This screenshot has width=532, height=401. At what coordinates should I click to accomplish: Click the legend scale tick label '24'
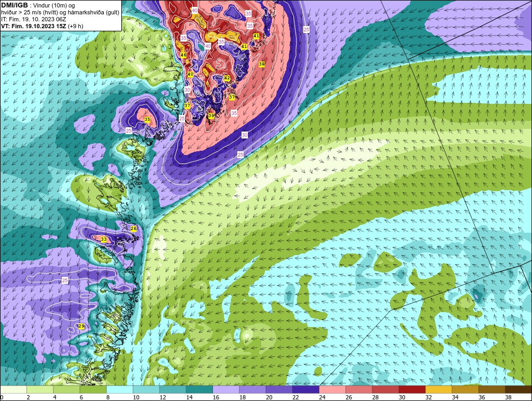[x=322, y=398]
